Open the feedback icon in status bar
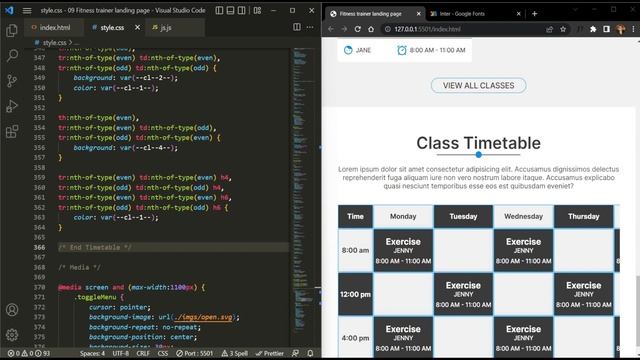 [295, 353]
